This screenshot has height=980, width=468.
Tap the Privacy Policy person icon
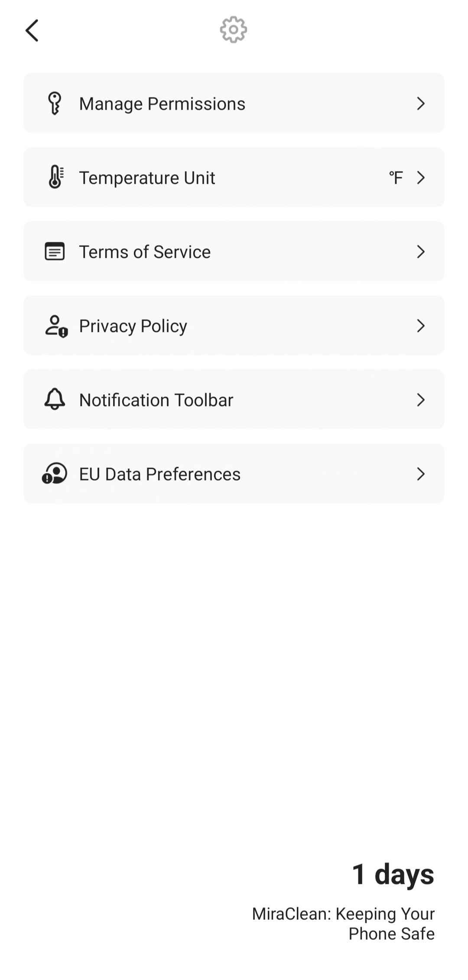56,326
